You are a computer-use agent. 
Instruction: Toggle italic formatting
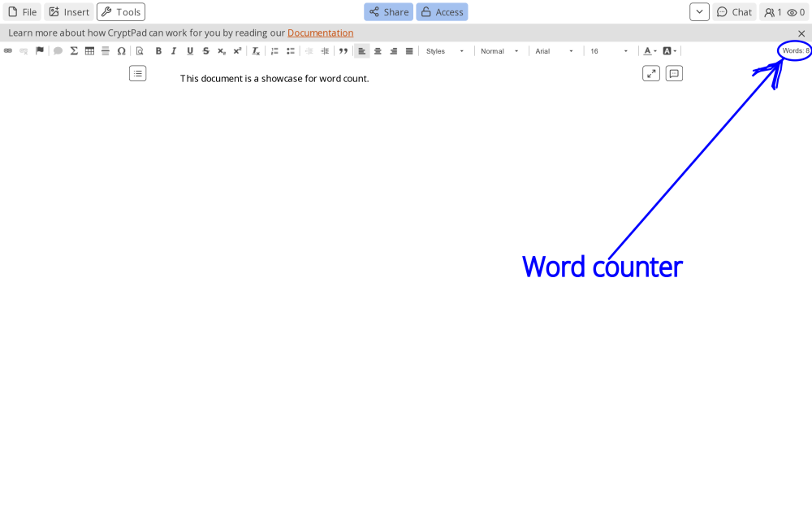pyautogui.click(x=174, y=51)
